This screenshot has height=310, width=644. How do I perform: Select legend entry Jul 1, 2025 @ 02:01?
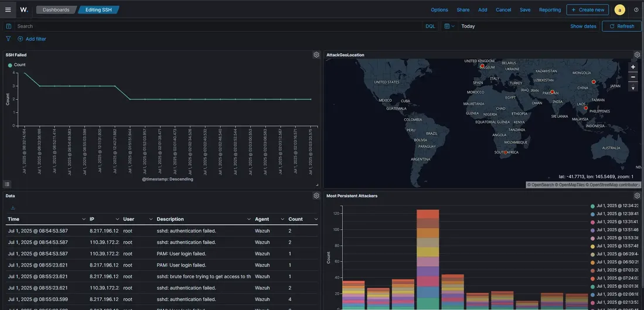click(x=615, y=286)
